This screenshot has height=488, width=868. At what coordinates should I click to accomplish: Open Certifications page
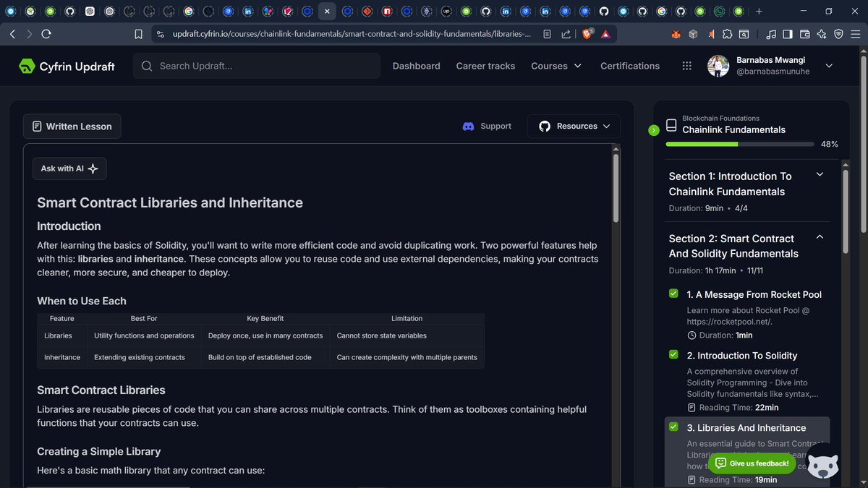pos(630,66)
